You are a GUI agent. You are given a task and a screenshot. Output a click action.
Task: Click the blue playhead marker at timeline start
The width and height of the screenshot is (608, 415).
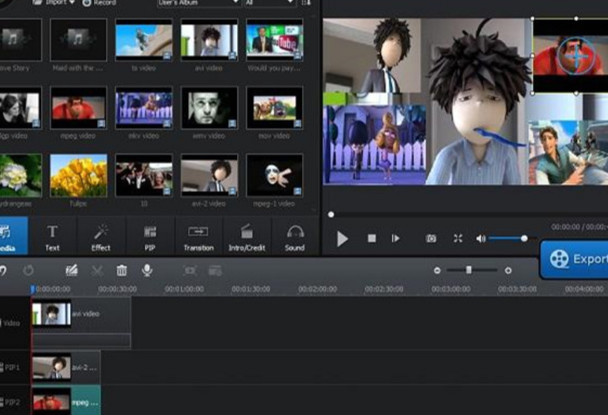[33, 289]
